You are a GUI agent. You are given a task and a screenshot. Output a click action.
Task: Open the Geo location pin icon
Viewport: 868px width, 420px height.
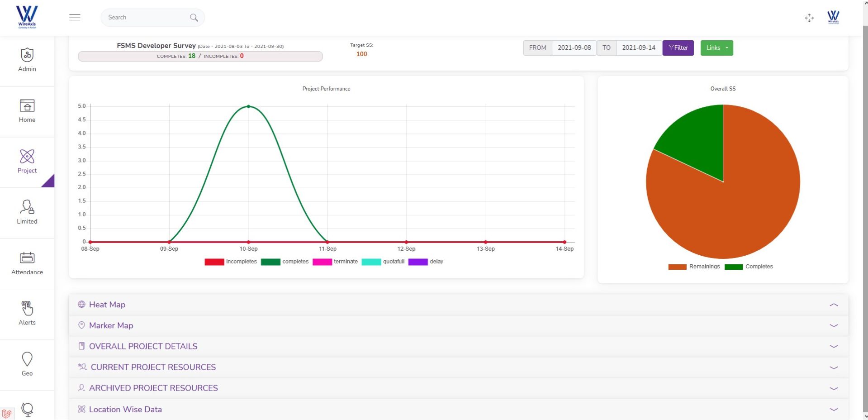27,359
